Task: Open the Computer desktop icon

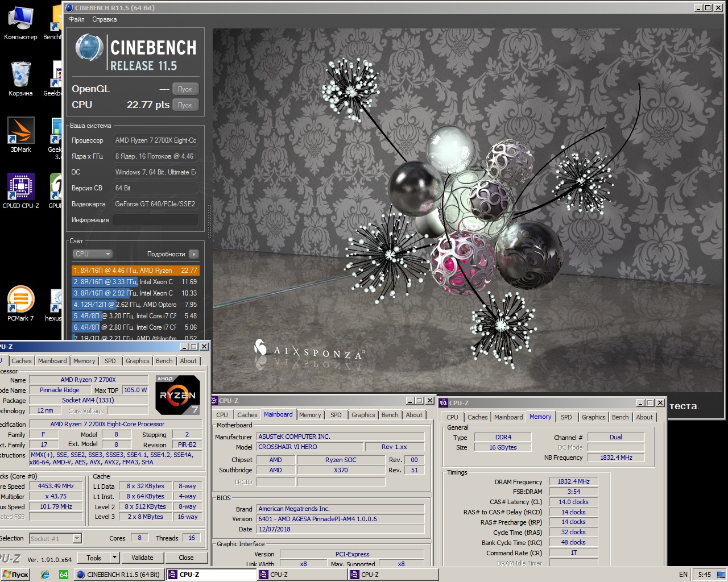Action: 20,23
